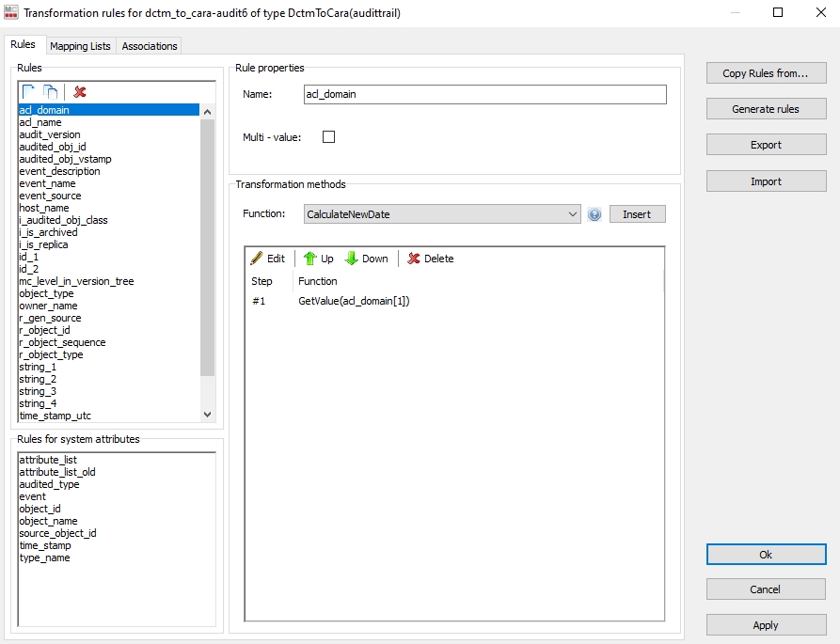
Task: Select the event_description rule
Action: 59,171
